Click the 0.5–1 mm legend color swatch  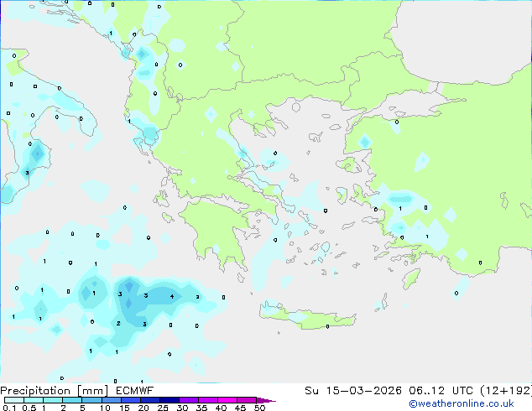coord(34,400)
